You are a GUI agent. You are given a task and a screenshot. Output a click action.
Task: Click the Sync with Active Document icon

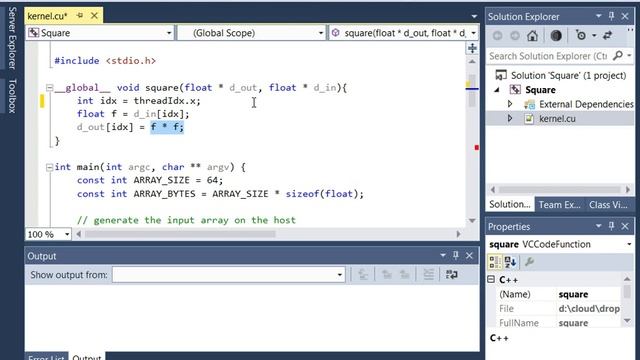[x=607, y=36]
